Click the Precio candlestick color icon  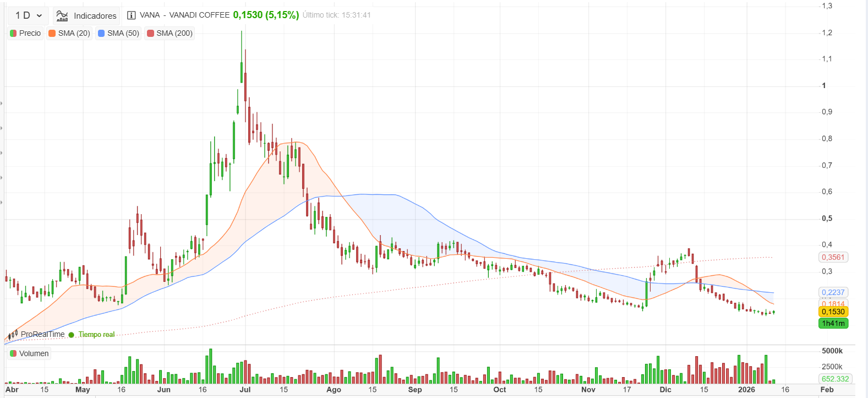click(x=13, y=34)
